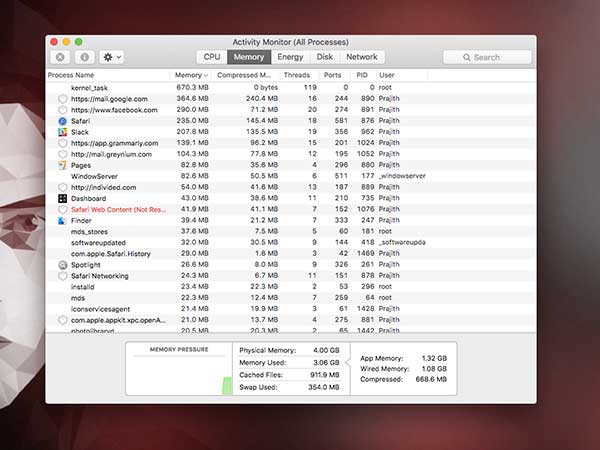Click the Spotlight magnifier icon
This screenshot has height=450, width=600.
click(62, 265)
